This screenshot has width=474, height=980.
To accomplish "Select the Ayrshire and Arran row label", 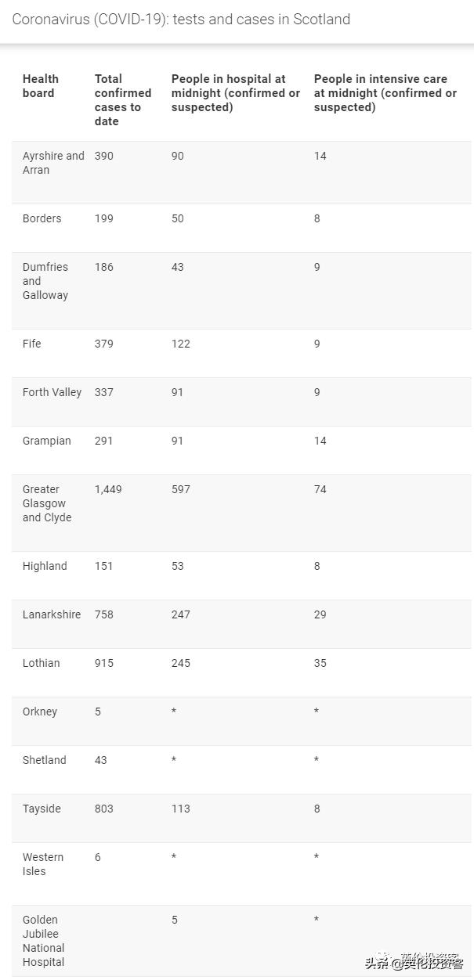I will coord(52,163).
